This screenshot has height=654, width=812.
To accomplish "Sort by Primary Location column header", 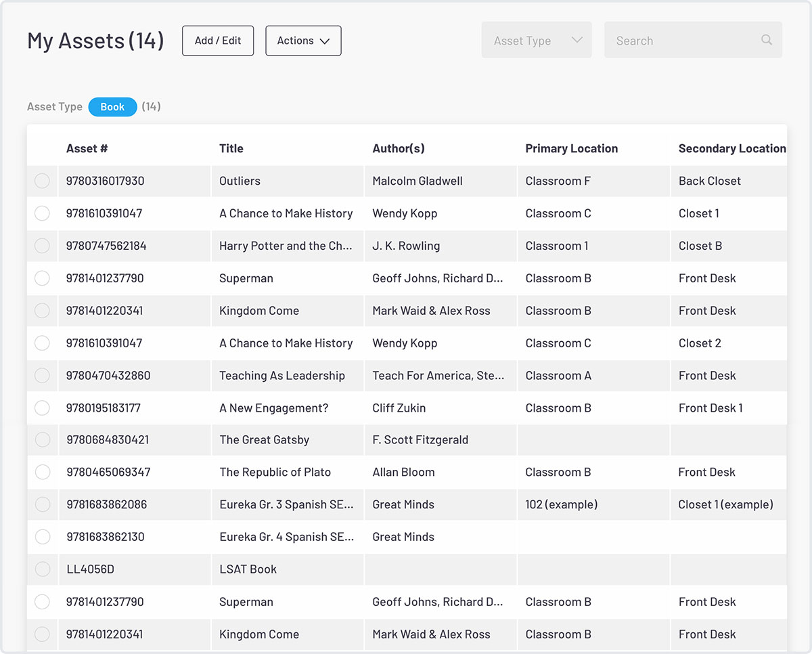I will [x=571, y=148].
